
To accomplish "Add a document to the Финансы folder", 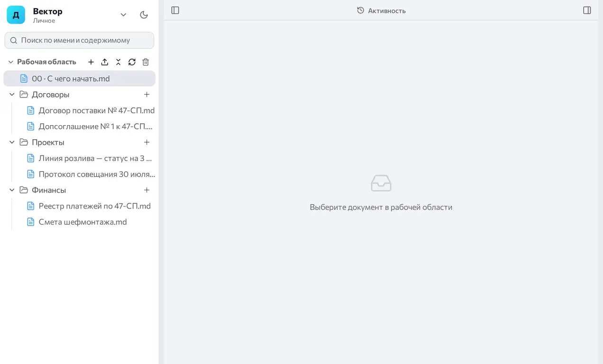I will [146, 191].
